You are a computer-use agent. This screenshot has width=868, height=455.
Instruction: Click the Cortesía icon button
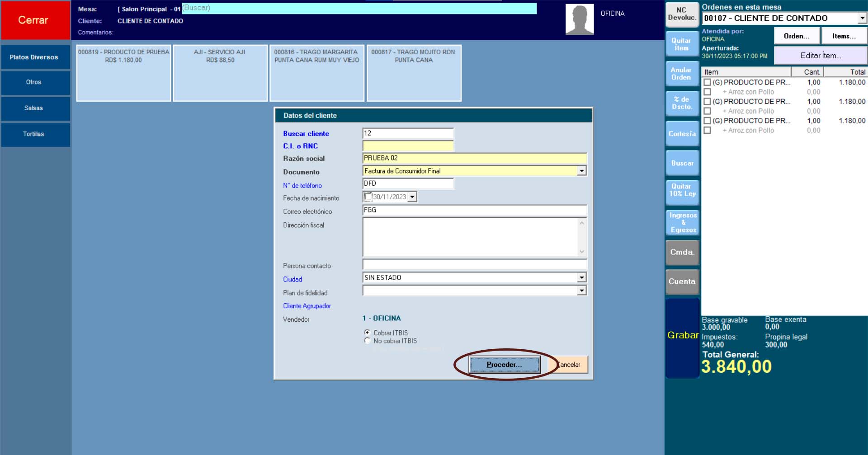[x=682, y=134]
